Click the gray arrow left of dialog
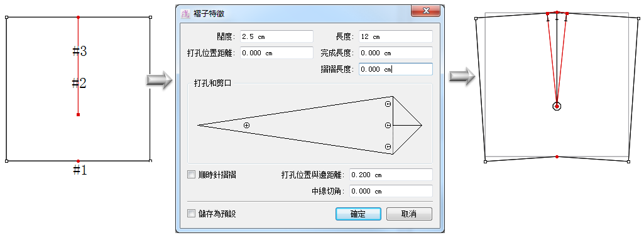Image resolution: width=644 pixels, height=240 pixels. [159, 79]
